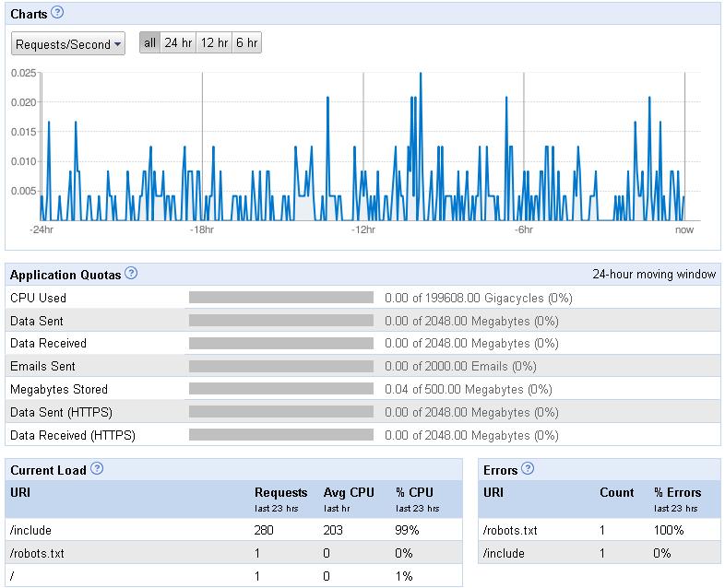Open the Charts help icon
725x588 pixels.
pyautogui.click(x=57, y=13)
